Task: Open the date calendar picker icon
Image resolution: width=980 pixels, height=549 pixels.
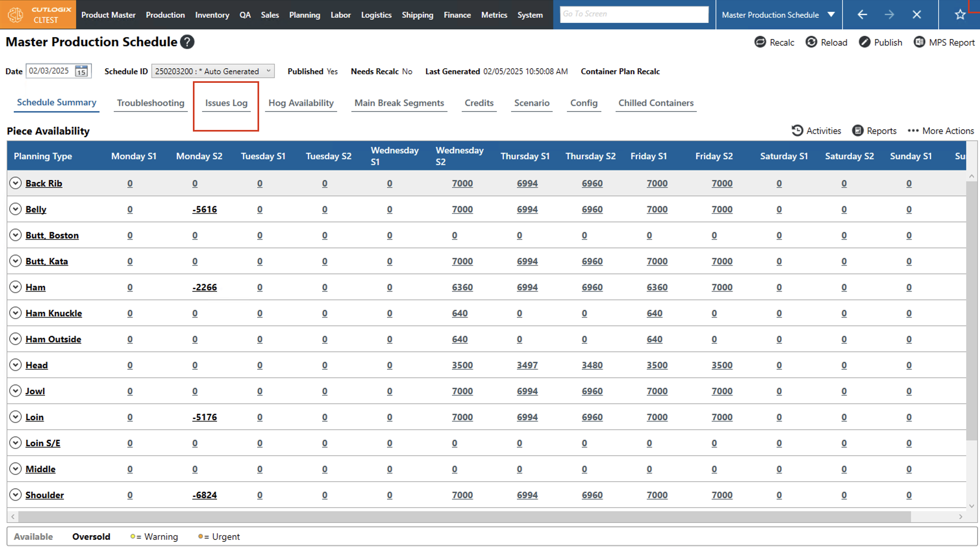Action: tap(81, 71)
